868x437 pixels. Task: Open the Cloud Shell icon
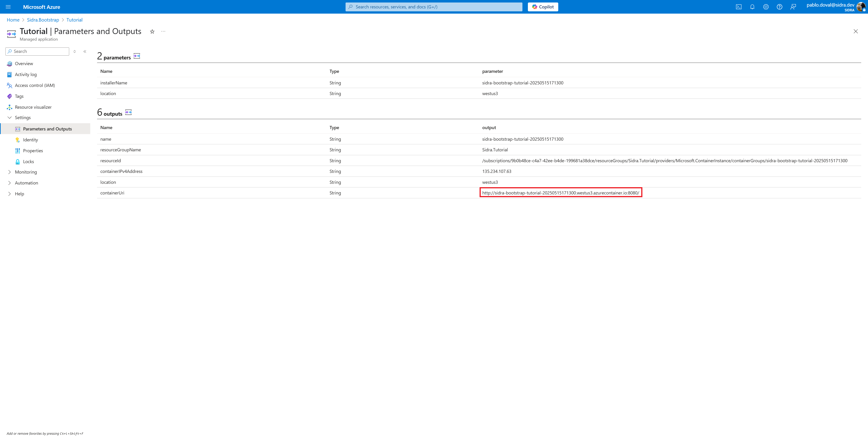tap(739, 7)
